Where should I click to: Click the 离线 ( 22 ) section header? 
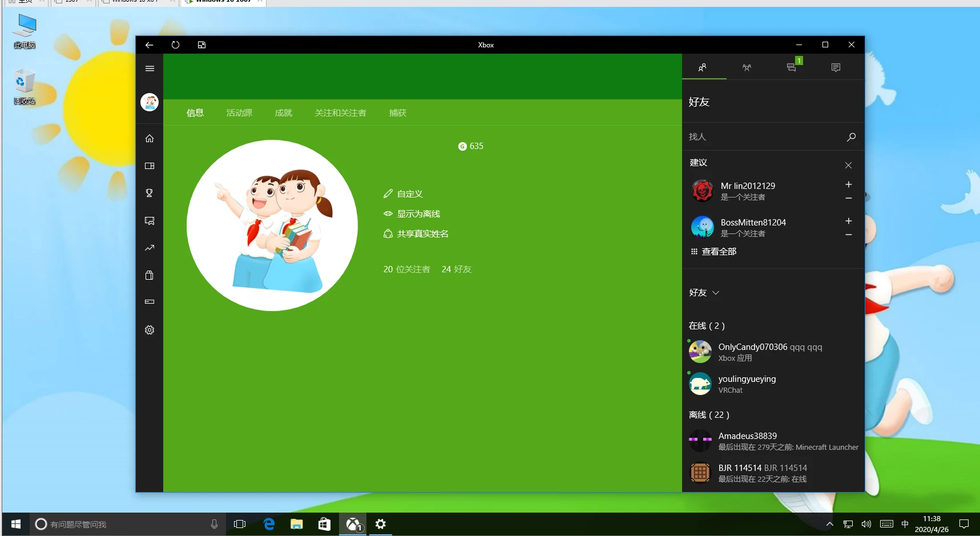[x=709, y=415]
